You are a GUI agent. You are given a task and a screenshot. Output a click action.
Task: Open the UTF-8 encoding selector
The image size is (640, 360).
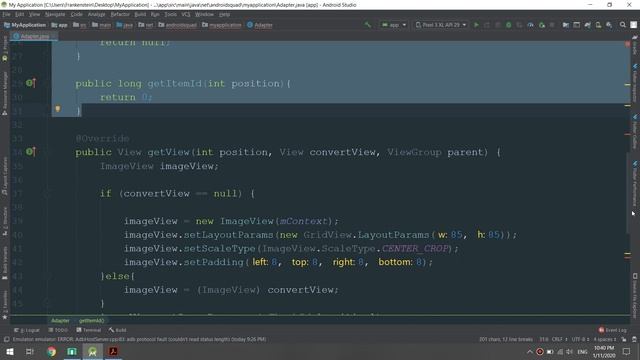[580, 339]
